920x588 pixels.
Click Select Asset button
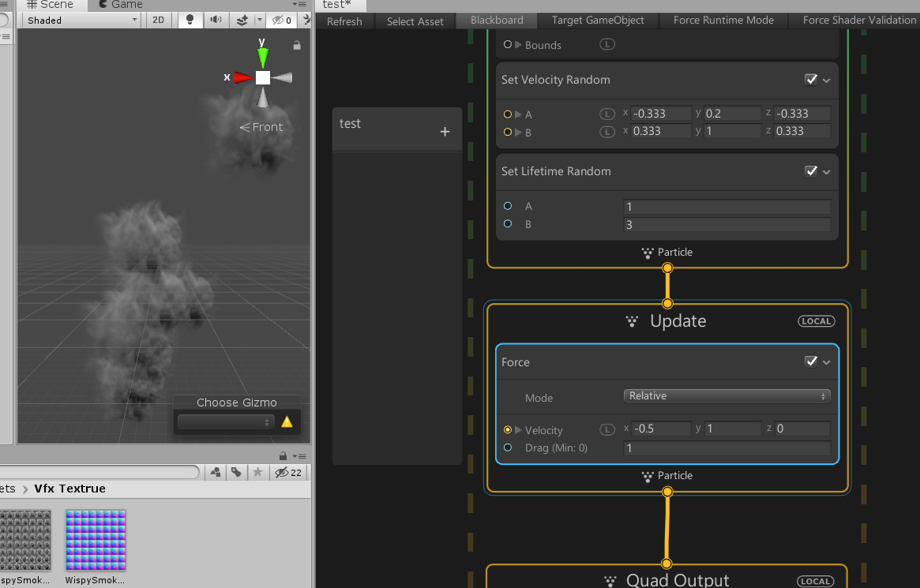[x=415, y=21]
